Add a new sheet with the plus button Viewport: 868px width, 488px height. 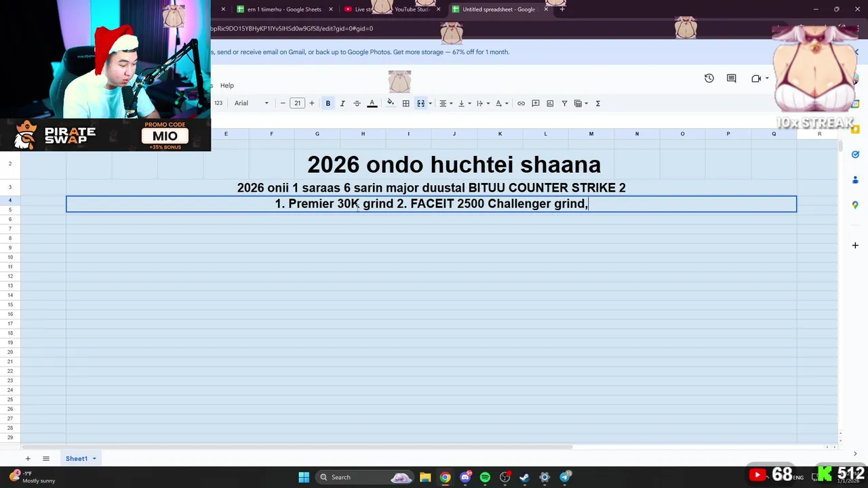tap(28, 459)
